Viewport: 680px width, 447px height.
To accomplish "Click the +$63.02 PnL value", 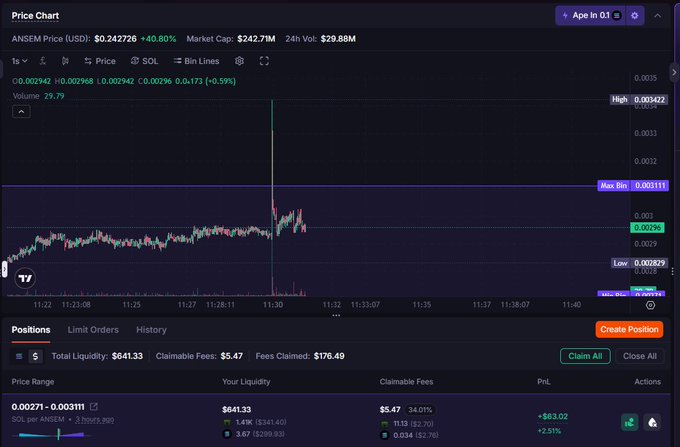I will (552, 416).
